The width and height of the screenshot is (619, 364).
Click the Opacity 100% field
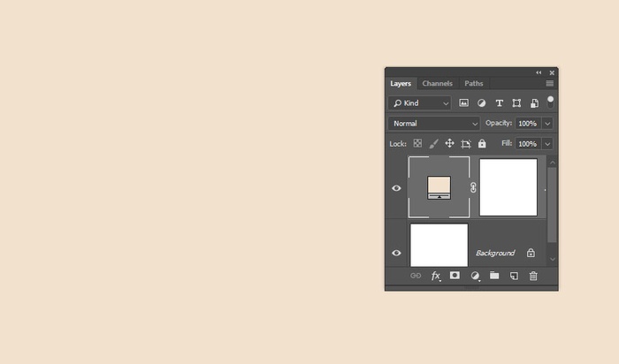click(528, 124)
